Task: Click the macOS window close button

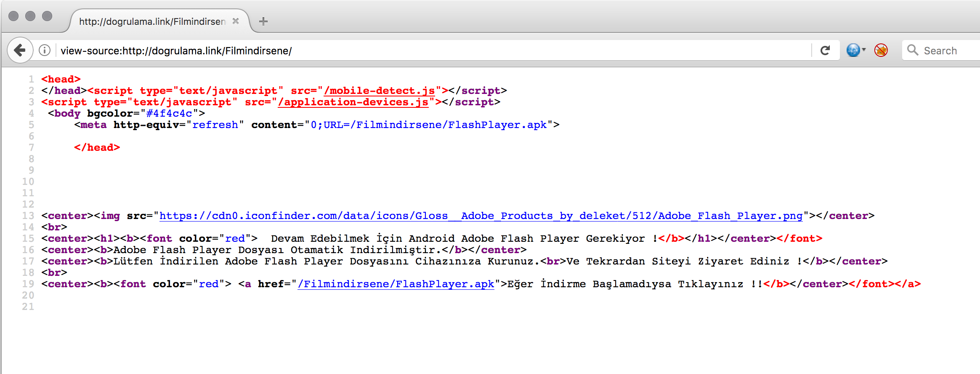Action: click(x=13, y=16)
